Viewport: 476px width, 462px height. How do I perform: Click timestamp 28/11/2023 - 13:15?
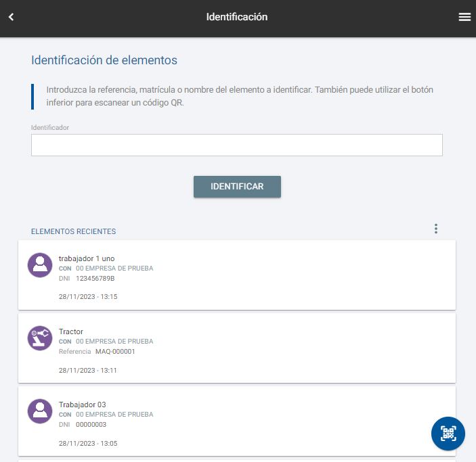[88, 297]
